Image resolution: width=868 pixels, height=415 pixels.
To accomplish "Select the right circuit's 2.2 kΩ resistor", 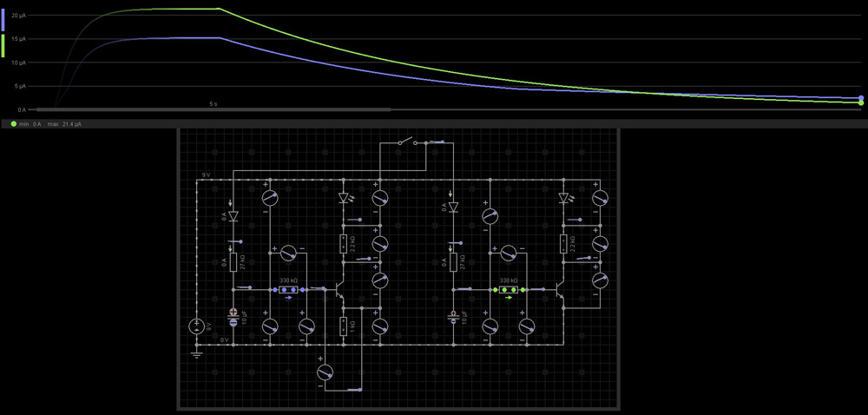I will [x=563, y=244].
